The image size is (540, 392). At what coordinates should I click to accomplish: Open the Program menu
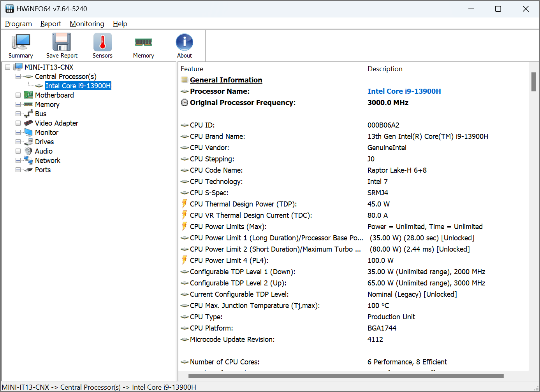pyautogui.click(x=18, y=24)
